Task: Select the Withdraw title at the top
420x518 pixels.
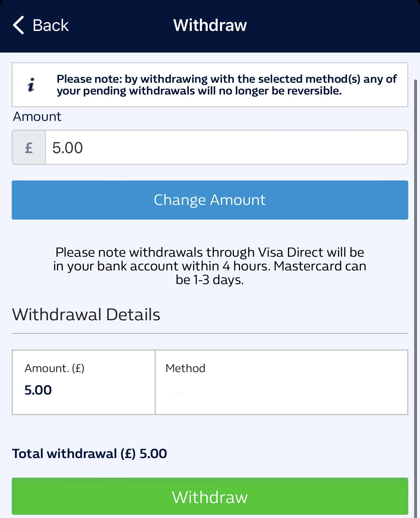Action: pos(210,25)
